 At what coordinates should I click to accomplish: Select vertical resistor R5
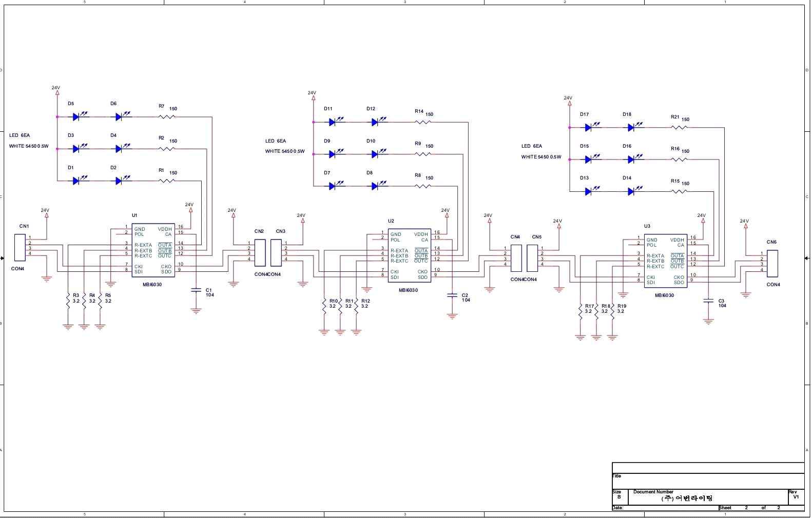tap(100, 301)
